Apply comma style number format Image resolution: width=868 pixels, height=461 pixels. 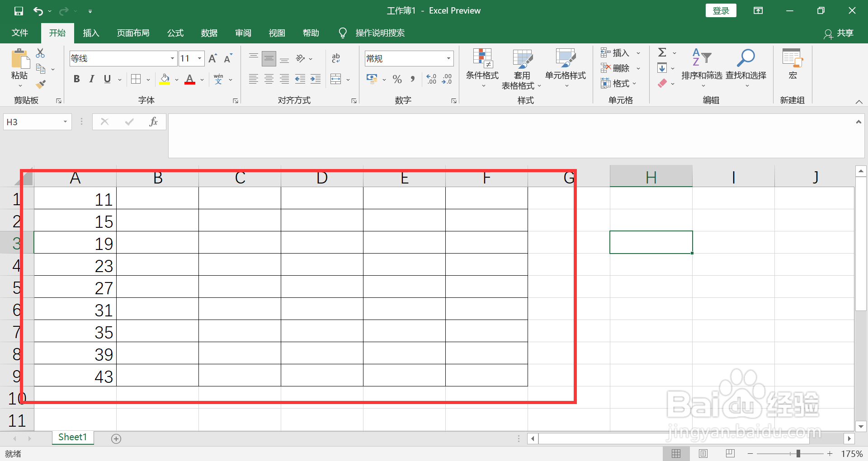pyautogui.click(x=413, y=79)
